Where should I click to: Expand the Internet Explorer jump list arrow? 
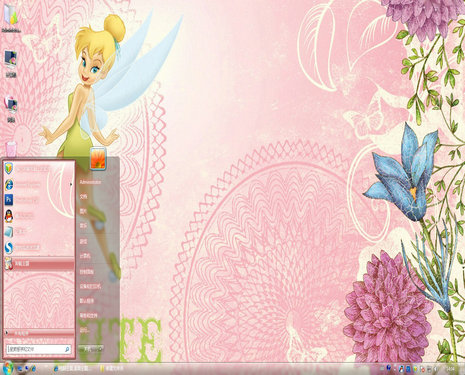point(71,184)
